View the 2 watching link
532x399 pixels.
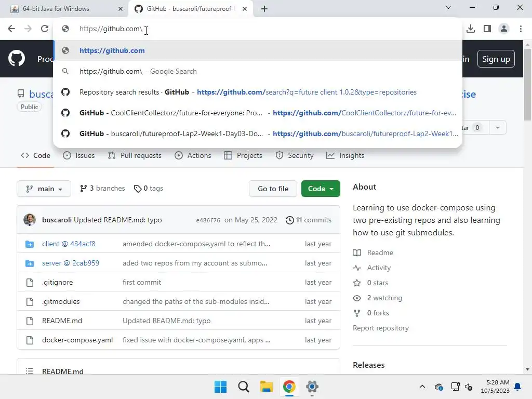378,298
